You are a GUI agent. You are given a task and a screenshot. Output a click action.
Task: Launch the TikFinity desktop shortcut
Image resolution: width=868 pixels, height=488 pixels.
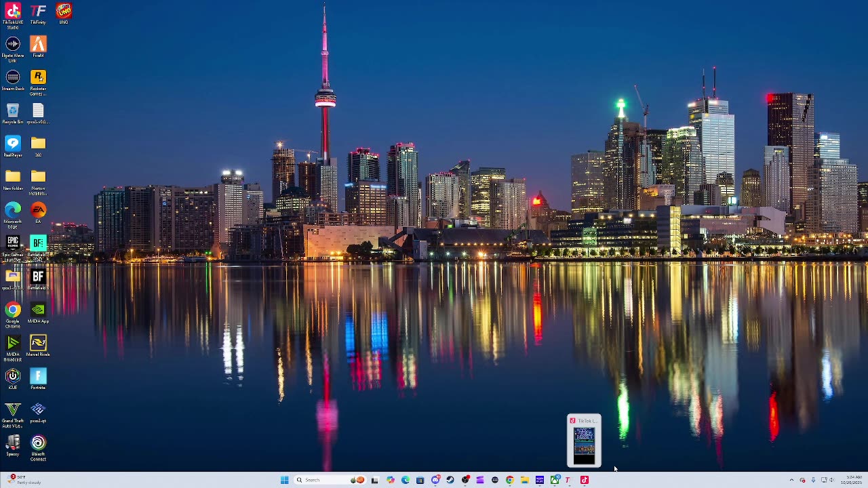[x=38, y=14]
